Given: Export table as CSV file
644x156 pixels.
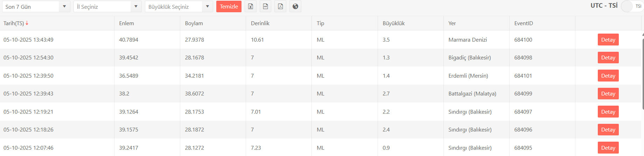Looking at the screenshot, I should (x=266, y=6).
